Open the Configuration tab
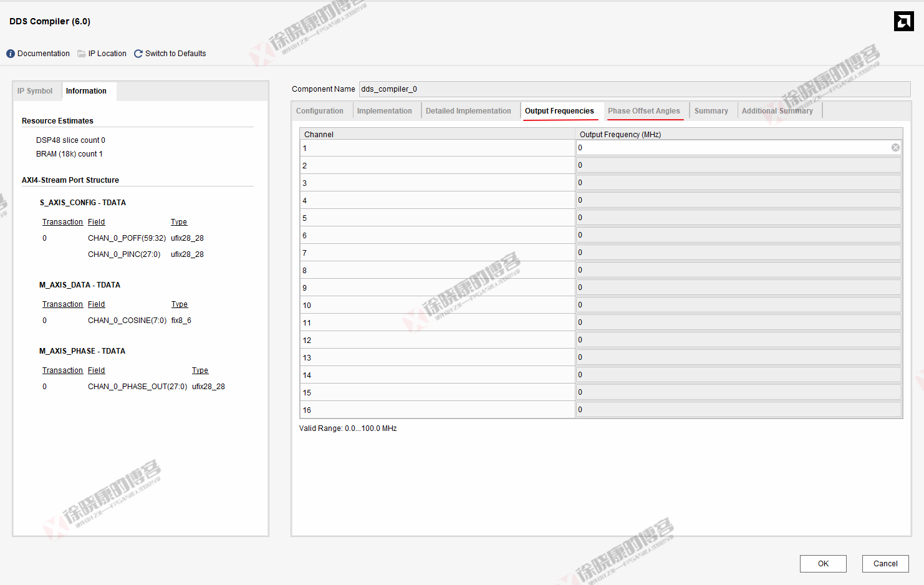This screenshot has height=585, width=924. pyautogui.click(x=320, y=111)
